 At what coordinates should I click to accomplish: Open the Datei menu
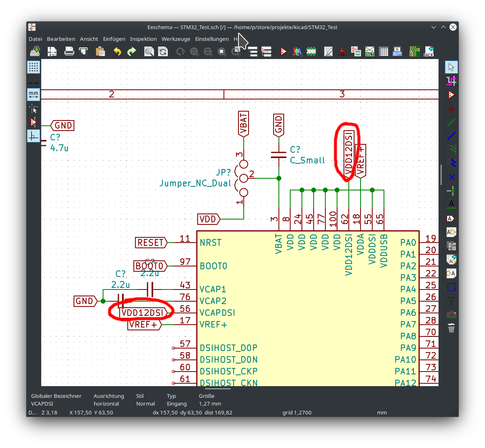[35, 39]
